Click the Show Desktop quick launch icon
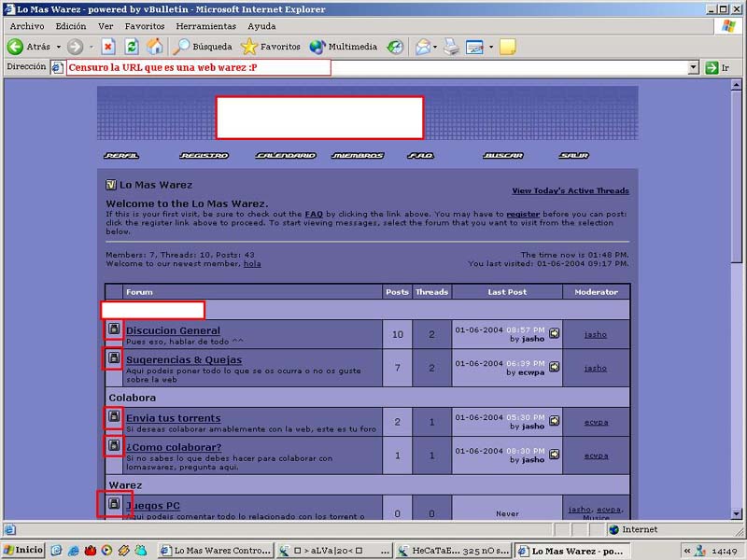Image resolution: width=747 pixels, height=560 pixels. point(56,551)
